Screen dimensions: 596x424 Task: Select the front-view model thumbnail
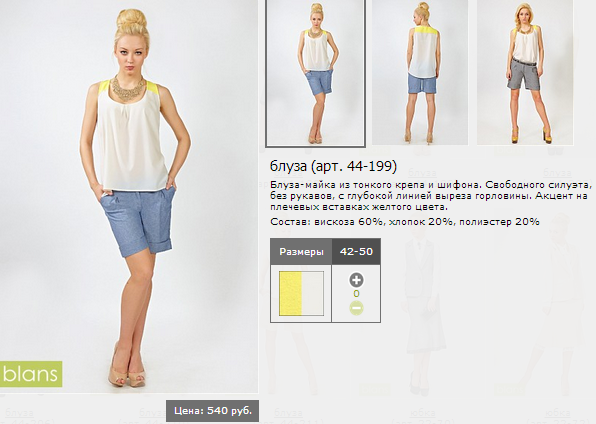tap(315, 73)
